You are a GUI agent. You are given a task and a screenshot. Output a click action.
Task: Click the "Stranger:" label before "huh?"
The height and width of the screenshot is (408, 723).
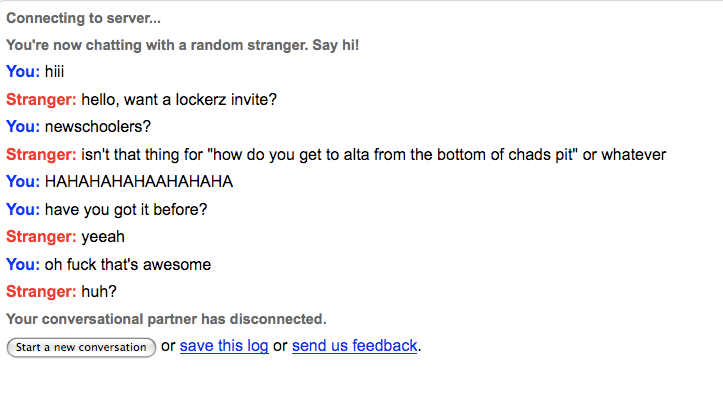click(x=41, y=292)
